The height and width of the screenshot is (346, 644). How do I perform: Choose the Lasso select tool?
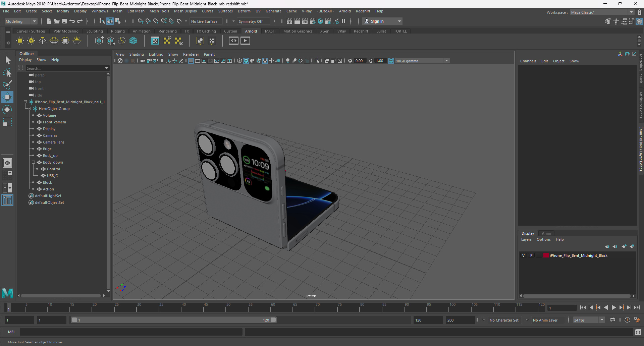[x=7, y=72]
